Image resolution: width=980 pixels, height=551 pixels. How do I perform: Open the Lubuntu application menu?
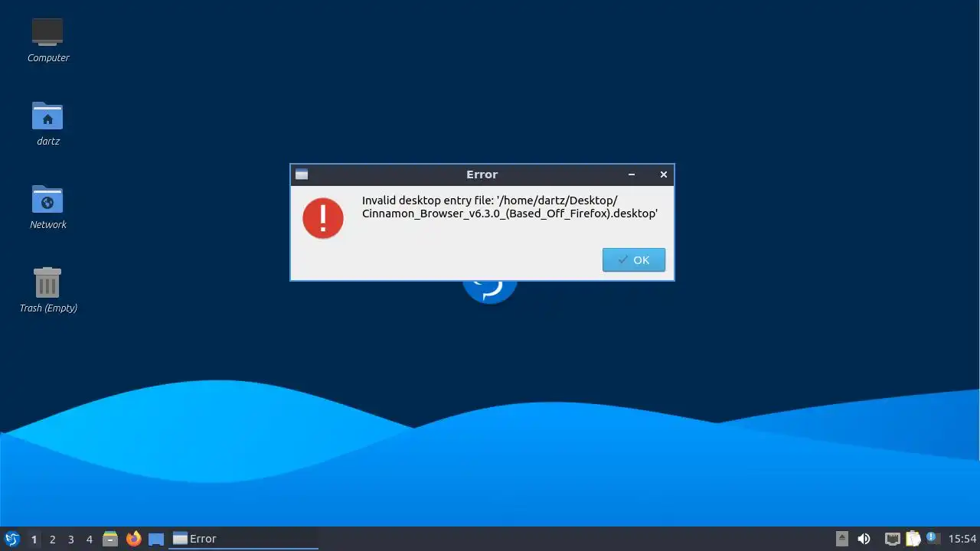point(11,539)
